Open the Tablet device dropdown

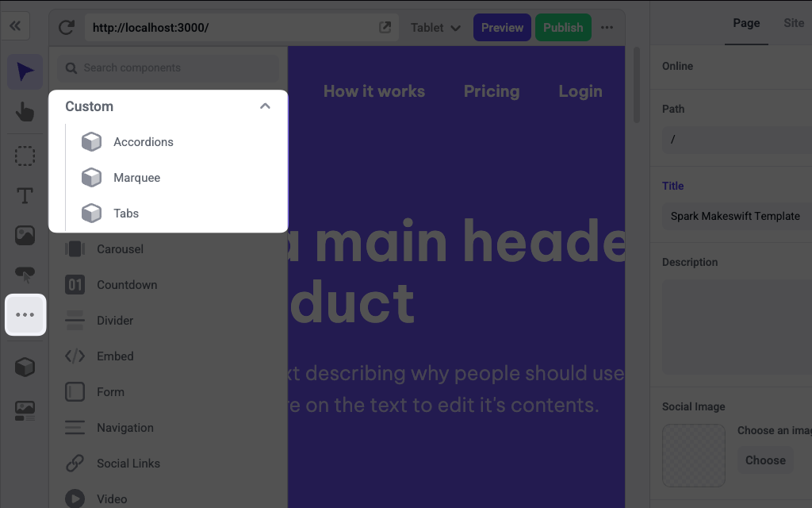tap(435, 27)
